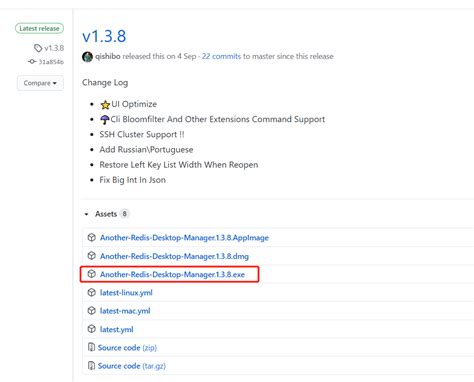Viewport: 474px width, 382px height.
Task: Click the package icon beside the AppImage asset
Action: point(91,237)
